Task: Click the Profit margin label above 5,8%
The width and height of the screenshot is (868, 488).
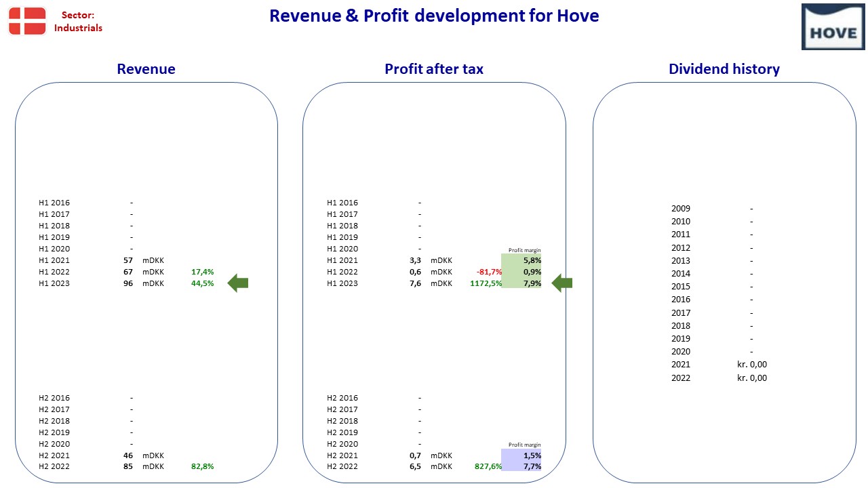Action: pos(525,250)
